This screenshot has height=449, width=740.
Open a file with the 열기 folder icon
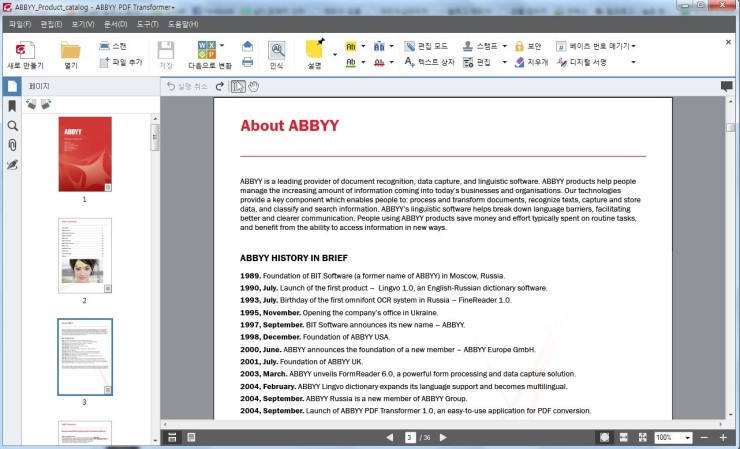click(71, 51)
